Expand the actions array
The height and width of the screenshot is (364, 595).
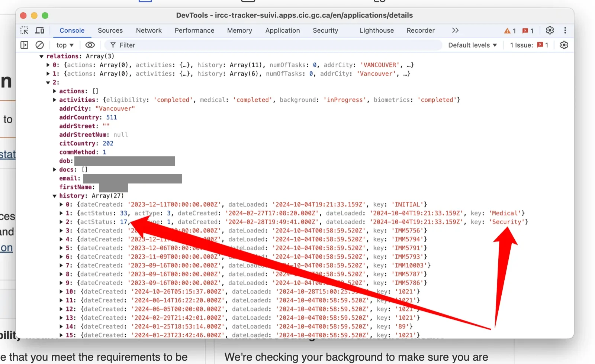55,91
